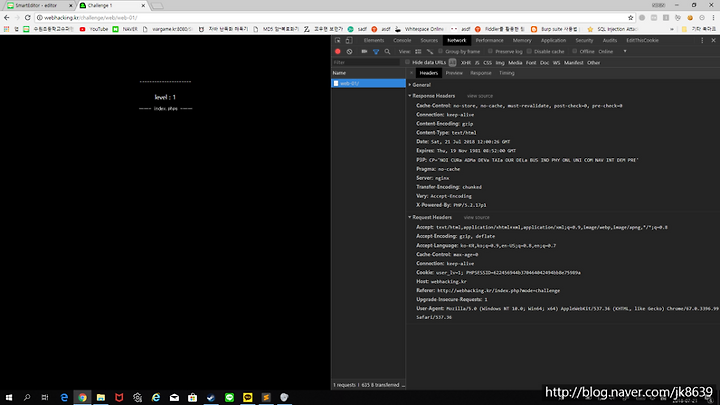Open Windows Start menu
Screen dimensions: 720x405
click(x=9, y=397)
